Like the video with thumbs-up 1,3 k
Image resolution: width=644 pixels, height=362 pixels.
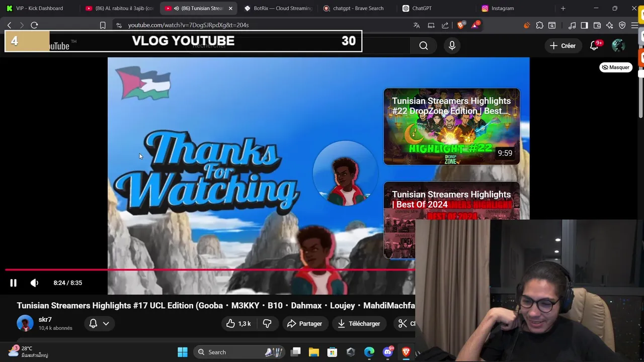tap(238, 324)
